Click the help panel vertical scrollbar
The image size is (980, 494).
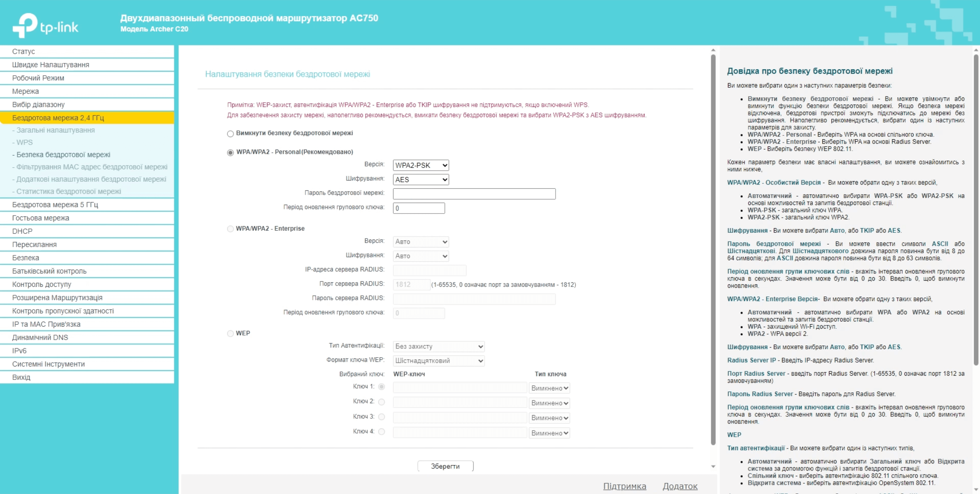[x=976, y=209]
